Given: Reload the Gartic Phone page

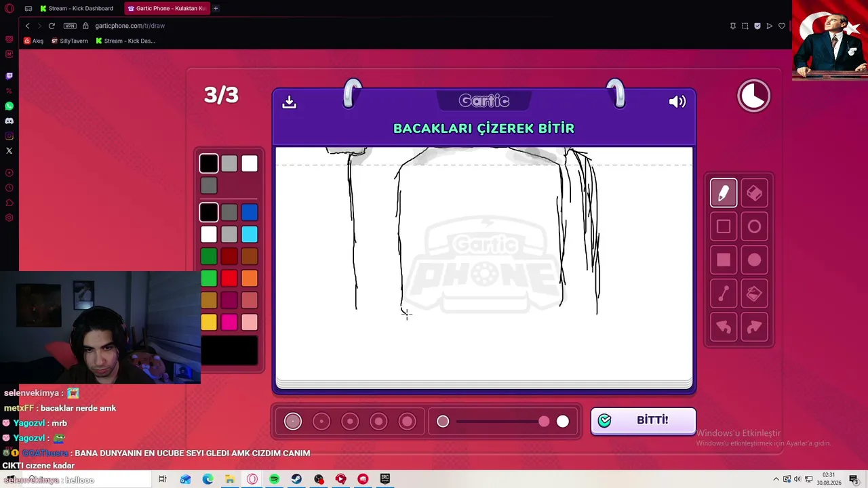Looking at the screenshot, I should pyautogui.click(x=52, y=26).
